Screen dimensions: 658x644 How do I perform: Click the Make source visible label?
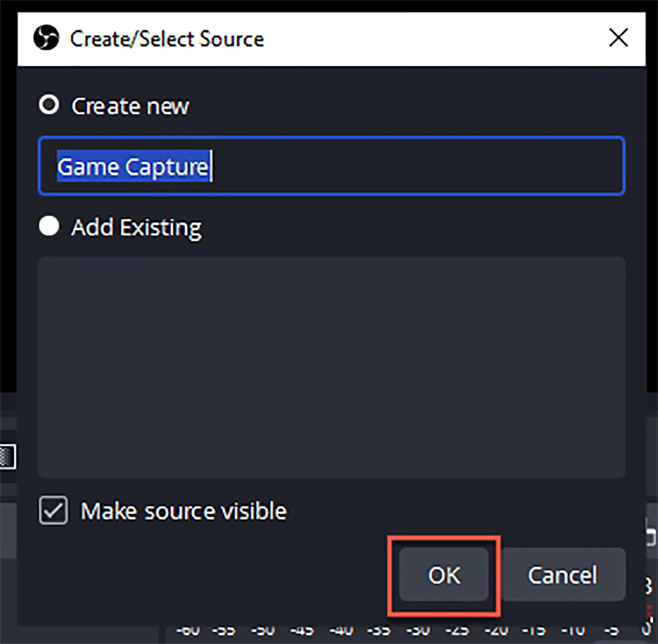tap(184, 511)
